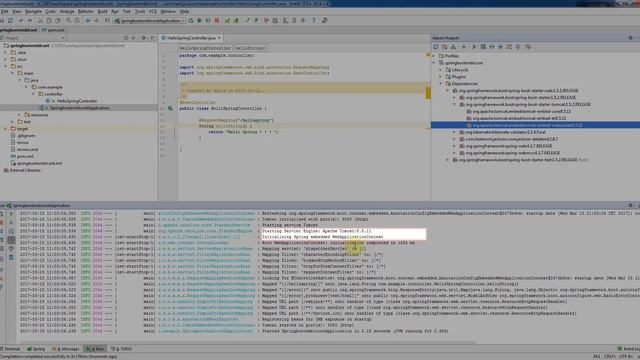The image size is (640, 360).
Task: Expand the target folder in Project tree
Action: point(5,129)
